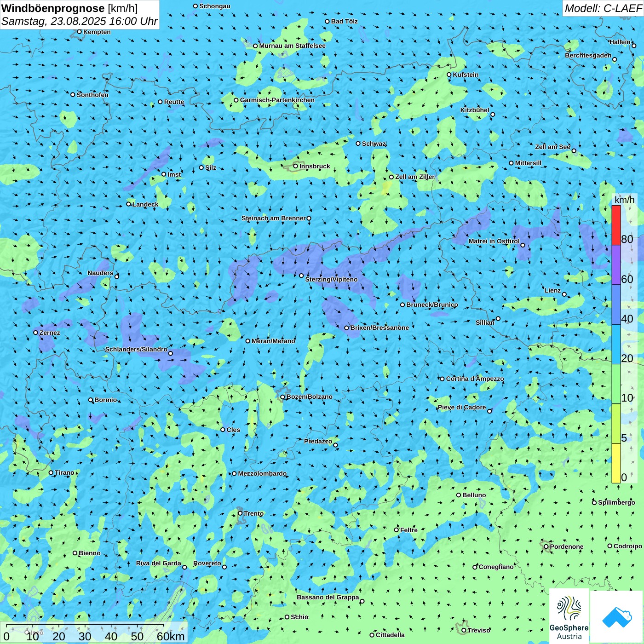
Task: Click the 'Windböenprognose [km/h]' title
Action: [x=69, y=8]
